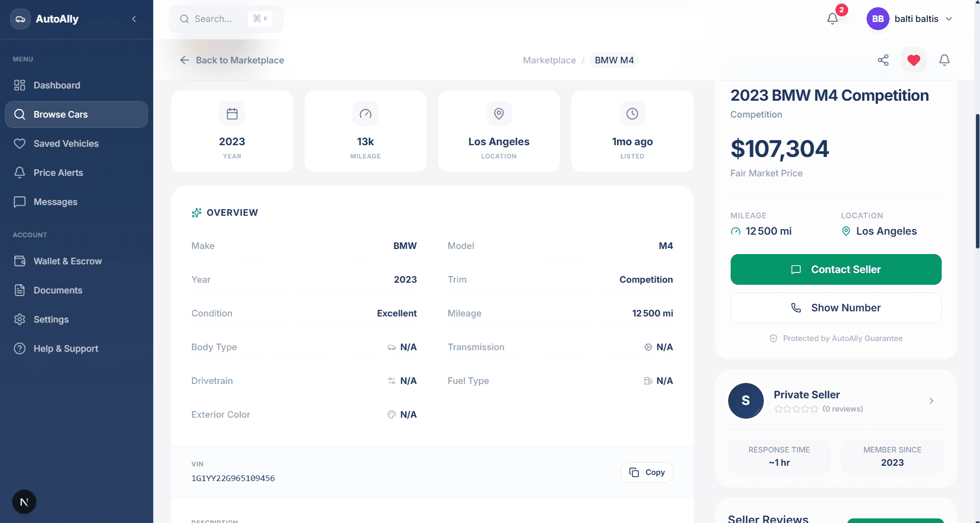Open the Dashboard menu item
The image size is (980, 523).
[x=76, y=85]
